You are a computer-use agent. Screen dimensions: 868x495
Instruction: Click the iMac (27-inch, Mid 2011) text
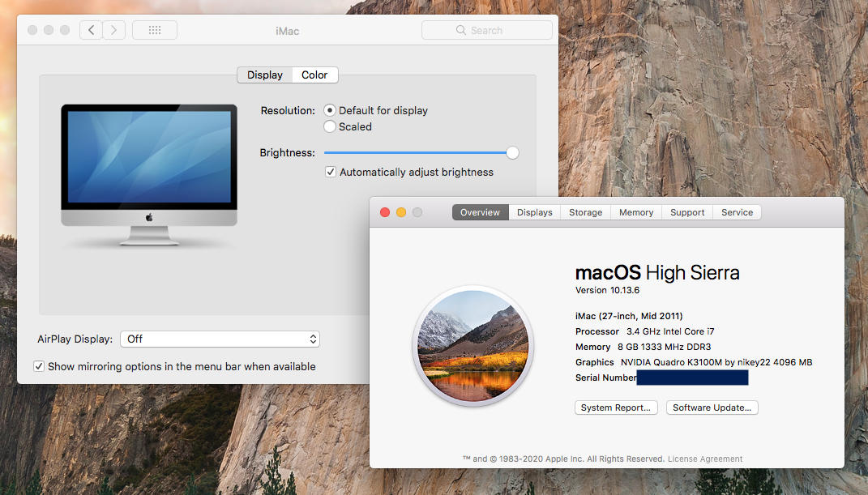pos(629,316)
